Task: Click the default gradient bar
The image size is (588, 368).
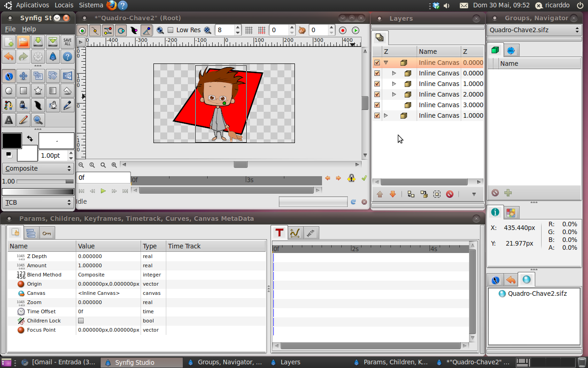Action: [x=38, y=191]
